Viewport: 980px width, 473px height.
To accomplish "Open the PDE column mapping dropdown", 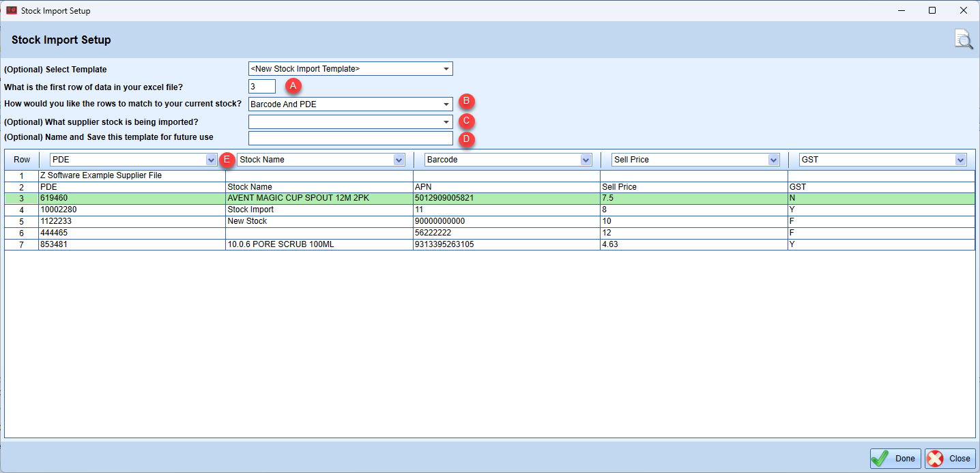I will point(211,160).
